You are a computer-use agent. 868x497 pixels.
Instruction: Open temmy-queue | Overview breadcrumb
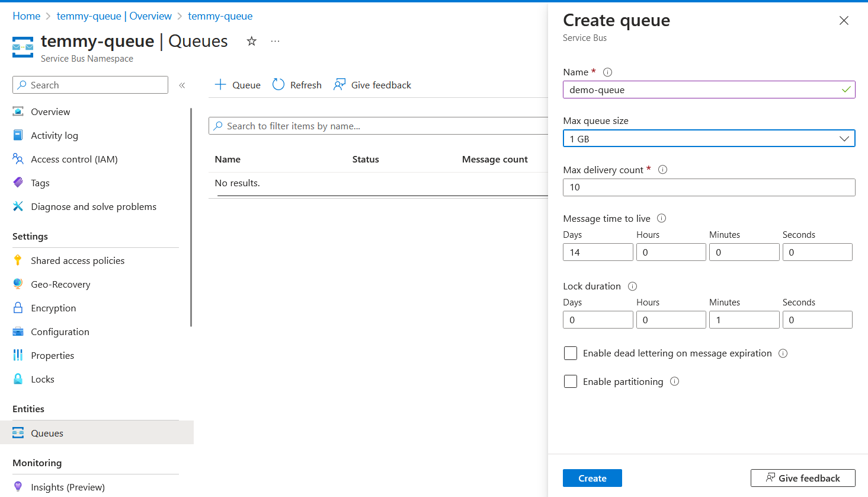(114, 16)
